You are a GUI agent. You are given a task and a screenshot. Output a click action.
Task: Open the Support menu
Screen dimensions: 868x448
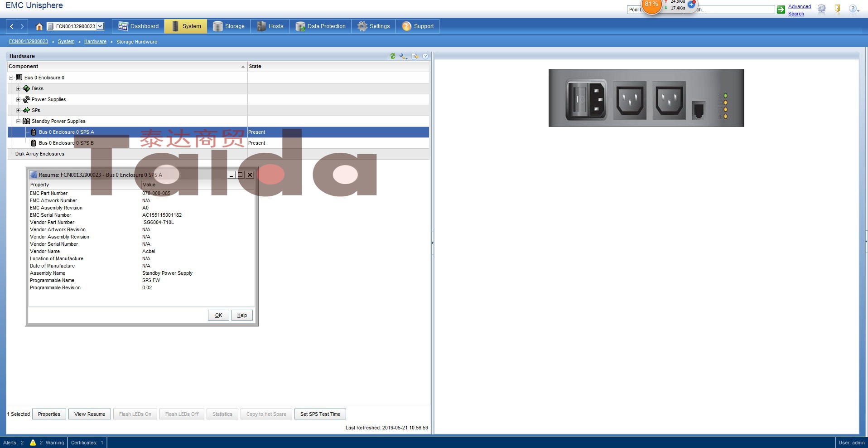click(418, 26)
